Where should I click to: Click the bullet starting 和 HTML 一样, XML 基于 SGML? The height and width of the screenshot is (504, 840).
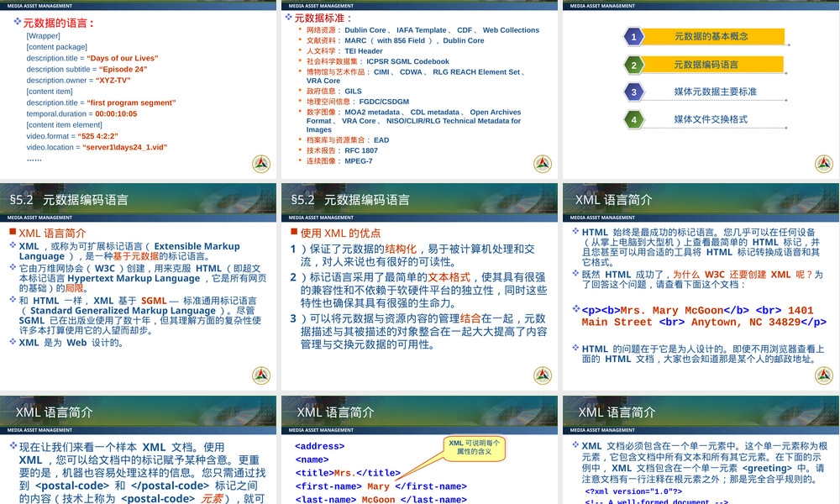[139, 315]
